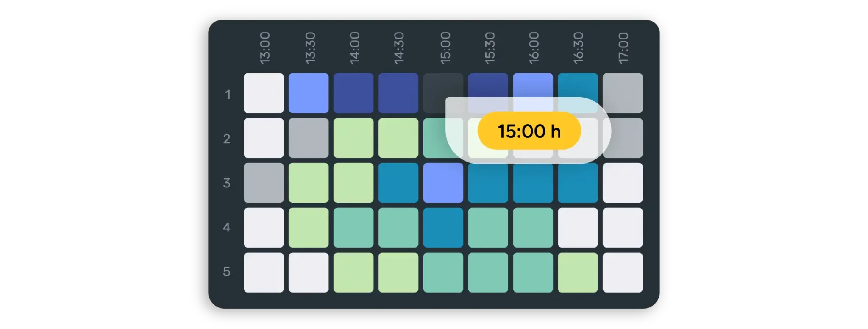Viewport: 868px width, 329px height.
Task: Select the 17:00 column header label
Action: coord(623,48)
